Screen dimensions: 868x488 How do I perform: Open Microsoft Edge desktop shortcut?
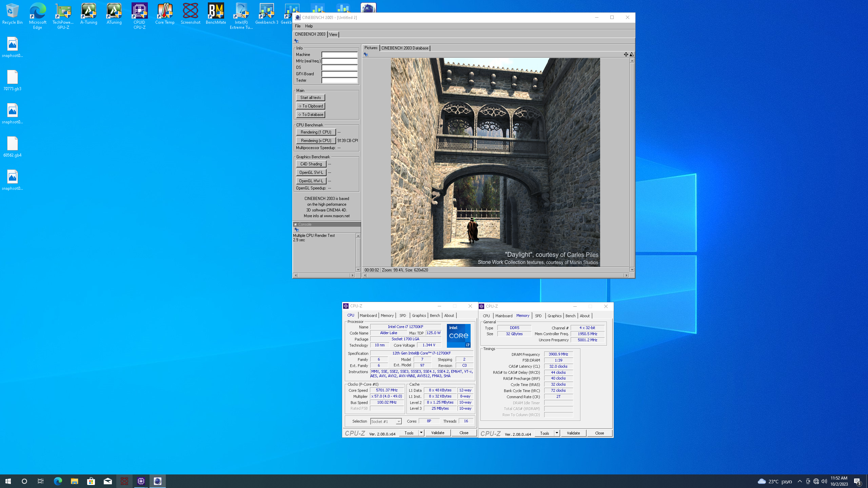[x=38, y=16]
